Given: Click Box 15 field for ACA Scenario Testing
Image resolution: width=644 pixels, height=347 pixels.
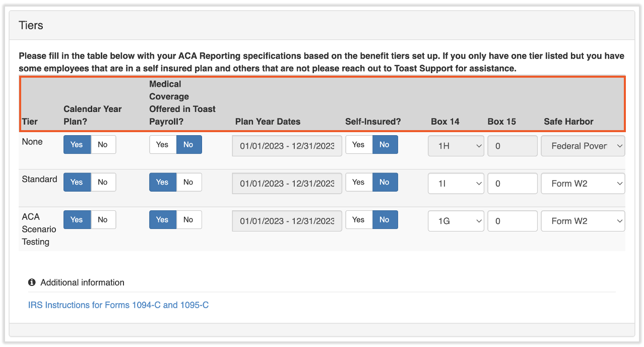Looking at the screenshot, I should pyautogui.click(x=512, y=221).
